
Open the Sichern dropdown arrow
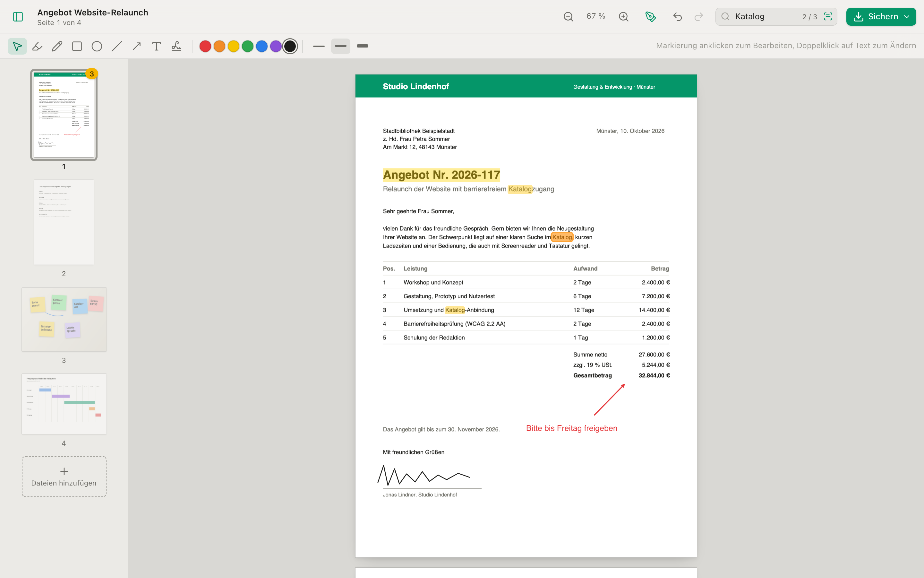click(x=907, y=16)
